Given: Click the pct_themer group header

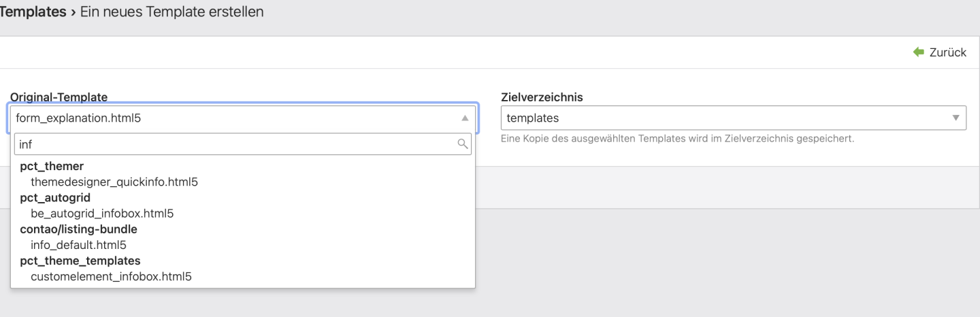Looking at the screenshot, I should (x=52, y=166).
